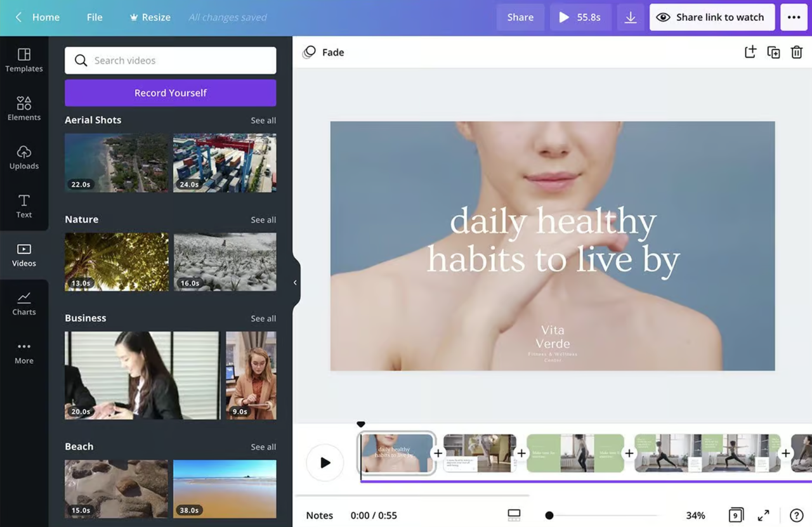The image size is (812, 527).
Task: Open help via the question mark icon
Action: (x=797, y=515)
